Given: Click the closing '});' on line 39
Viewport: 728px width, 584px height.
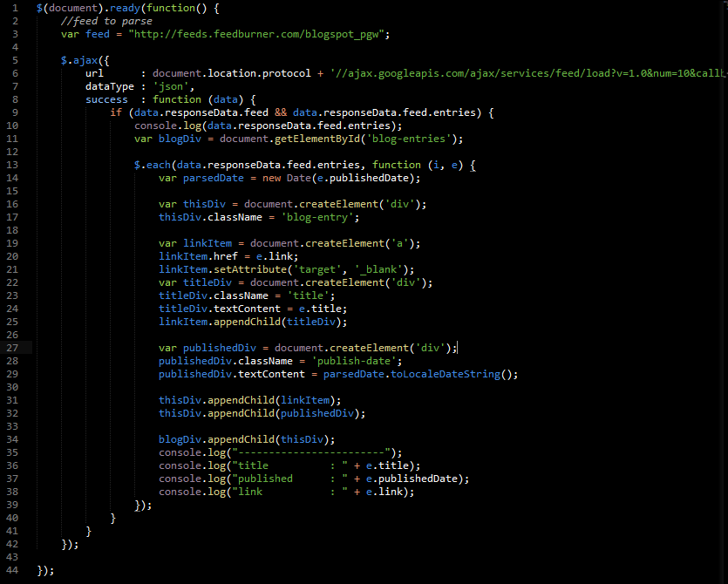Looking at the screenshot, I should tap(143, 505).
